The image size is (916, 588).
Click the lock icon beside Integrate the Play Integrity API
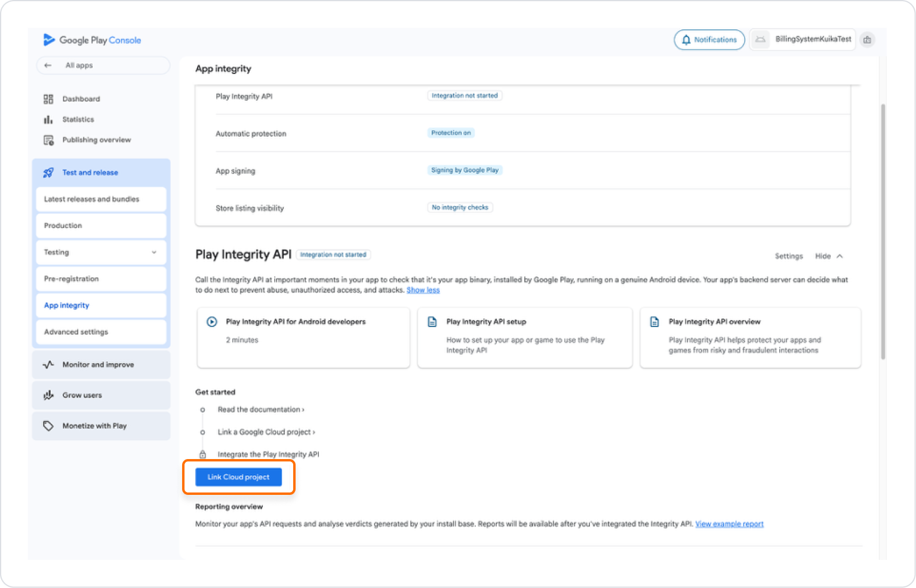pos(202,454)
